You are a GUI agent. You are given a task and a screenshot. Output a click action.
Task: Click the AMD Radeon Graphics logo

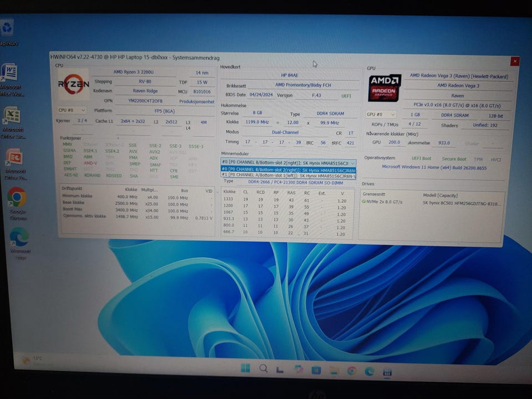pyautogui.click(x=385, y=88)
